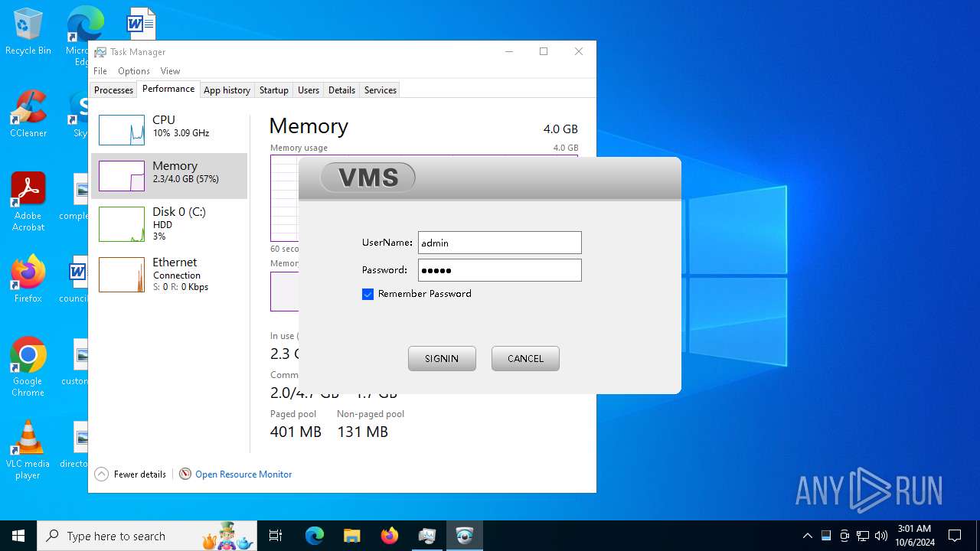Click the SIGNIN button
This screenshot has height=551, width=980.
point(442,358)
